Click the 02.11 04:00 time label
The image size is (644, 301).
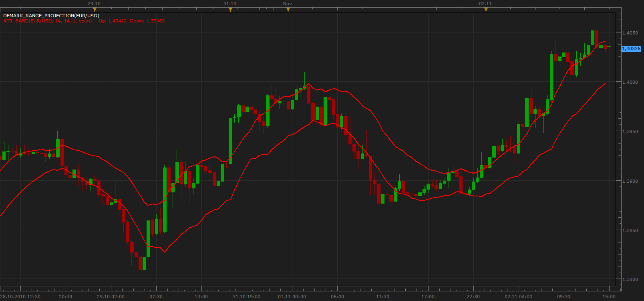pos(518,297)
